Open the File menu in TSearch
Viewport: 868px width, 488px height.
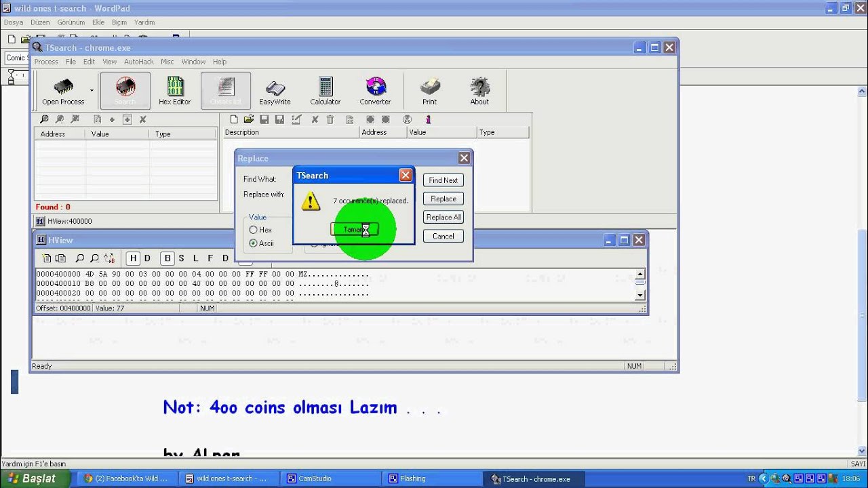pos(71,62)
